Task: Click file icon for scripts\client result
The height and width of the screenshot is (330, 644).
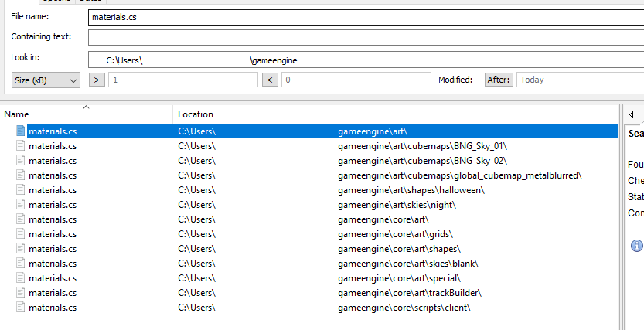Action: point(21,308)
